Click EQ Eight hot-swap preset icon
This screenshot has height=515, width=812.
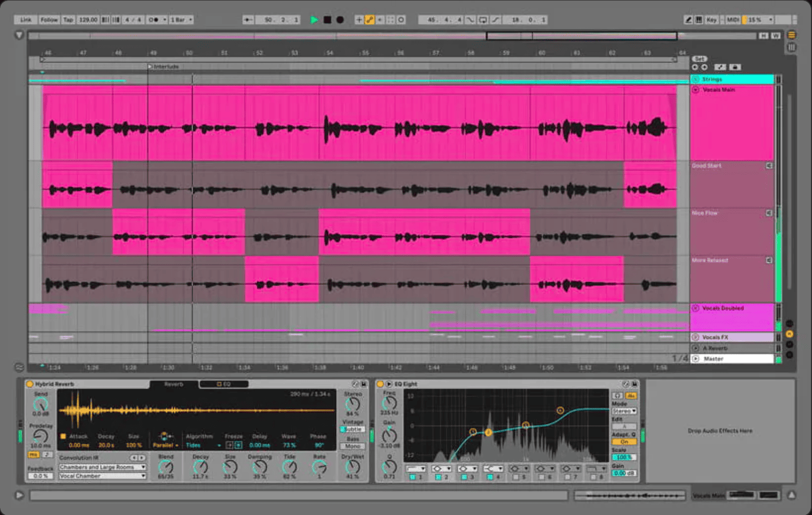626,384
